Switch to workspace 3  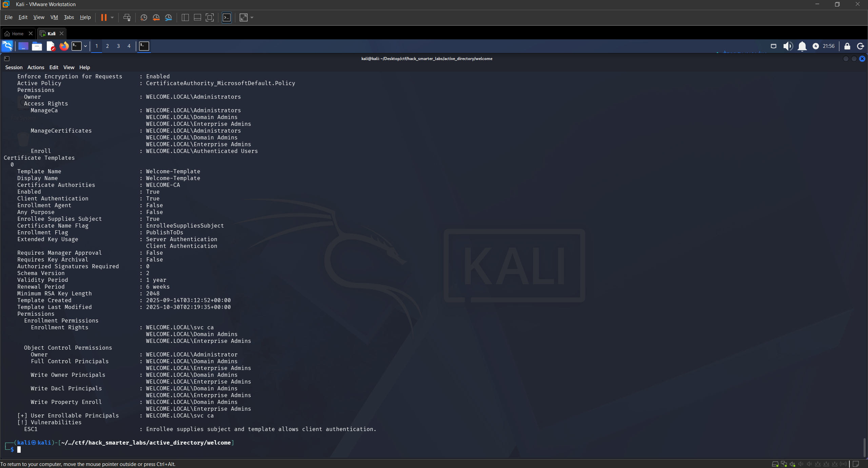[118, 46]
